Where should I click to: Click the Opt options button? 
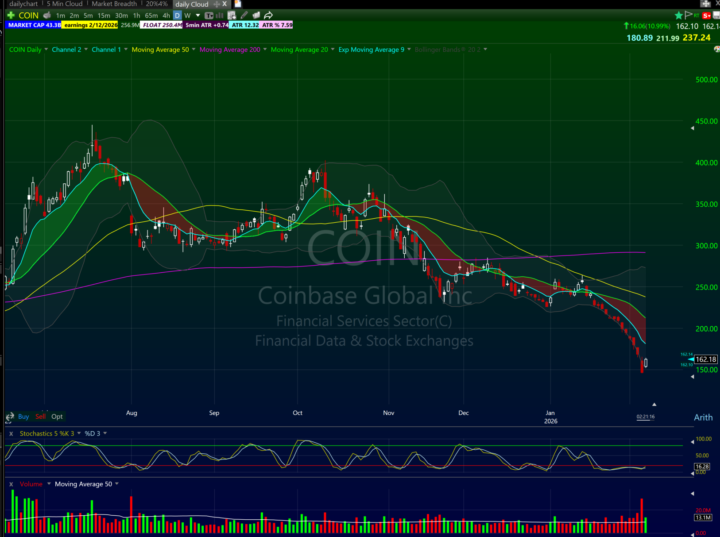[x=57, y=417]
